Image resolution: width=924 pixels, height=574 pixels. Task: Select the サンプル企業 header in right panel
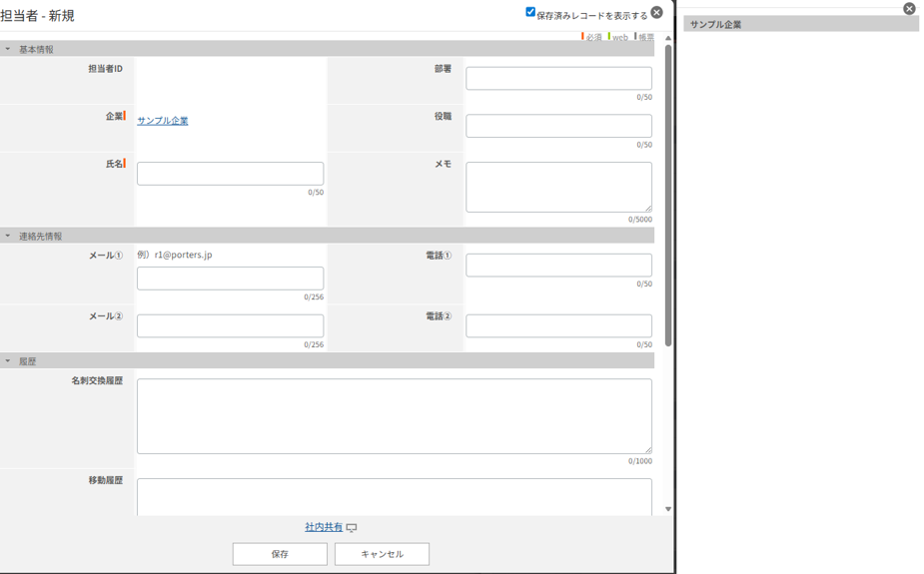click(x=799, y=24)
